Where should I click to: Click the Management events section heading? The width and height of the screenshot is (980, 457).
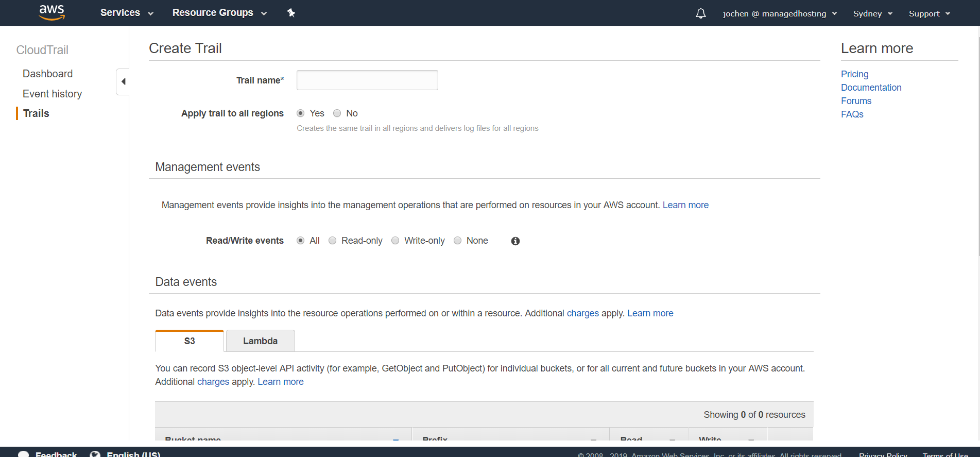coord(208,167)
